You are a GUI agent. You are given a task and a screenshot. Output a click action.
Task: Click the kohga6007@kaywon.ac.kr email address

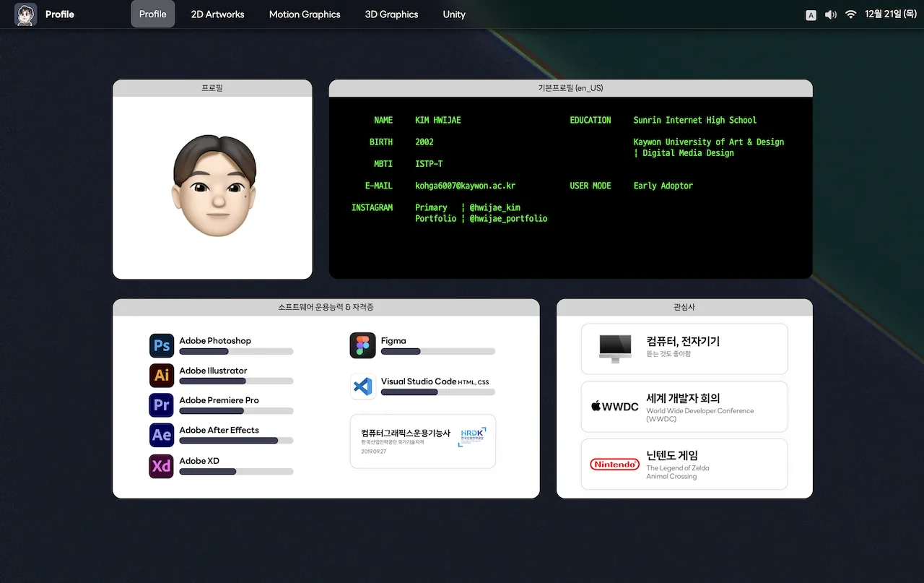[x=465, y=186]
